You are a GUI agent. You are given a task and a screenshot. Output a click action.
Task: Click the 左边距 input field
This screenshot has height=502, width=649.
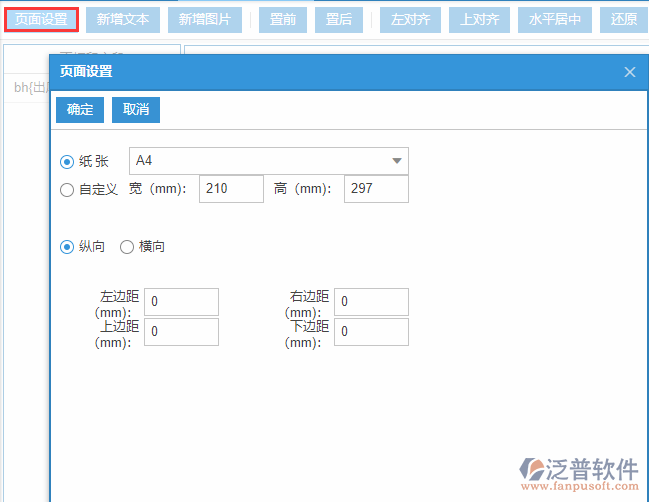click(181, 302)
